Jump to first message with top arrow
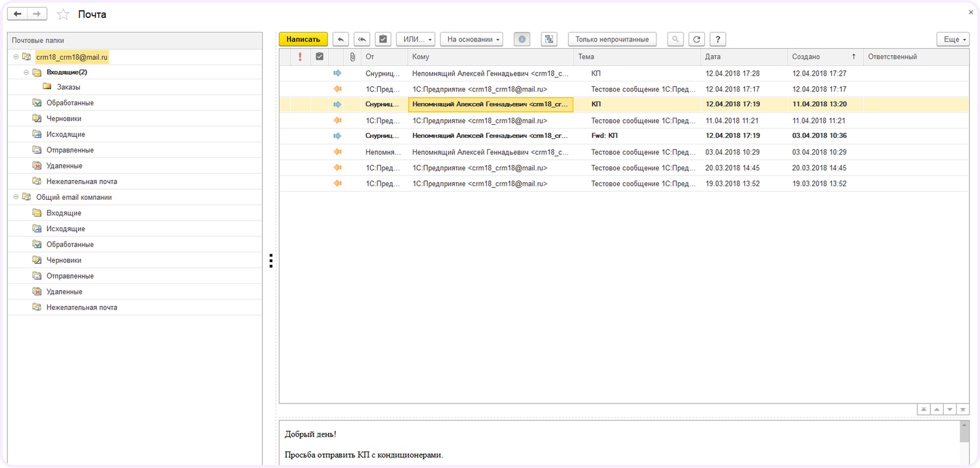Image resolution: width=980 pixels, height=468 pixels. [x=924, y=409]
